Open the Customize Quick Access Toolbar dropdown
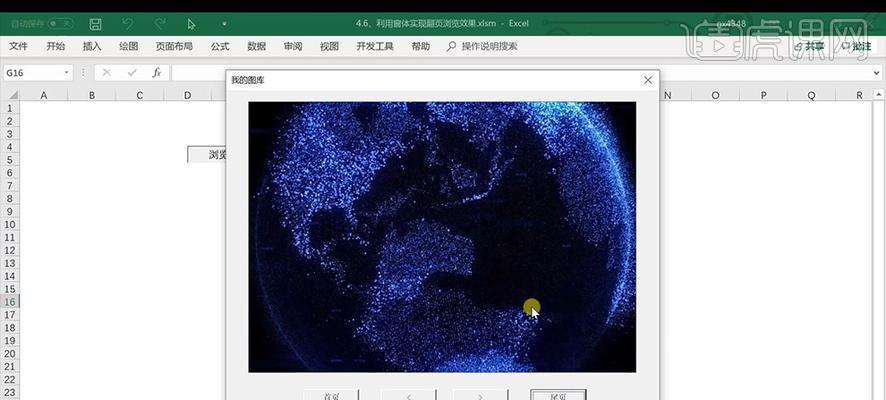Viewport: 886px width, 400px height. (224, 24)
